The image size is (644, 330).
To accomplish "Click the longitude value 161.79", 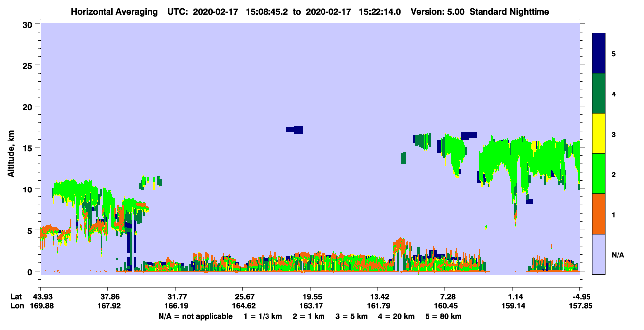I will coord(377,306).
